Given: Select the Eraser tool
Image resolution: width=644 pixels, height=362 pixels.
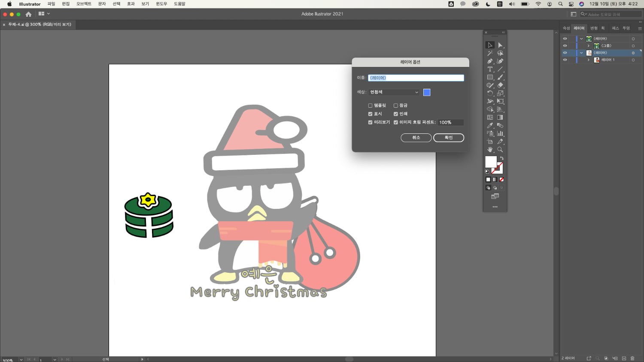Looking at the screenshot, I should [x=500, y=85].
